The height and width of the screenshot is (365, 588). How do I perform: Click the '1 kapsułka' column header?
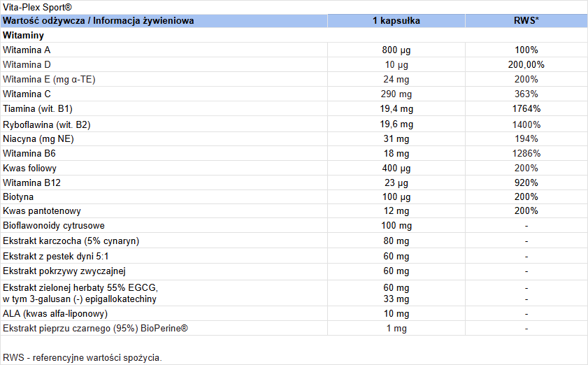point(396,21)
